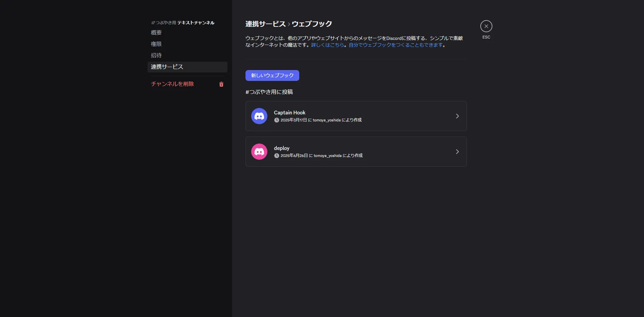Open the 権限 settings tab
Screen dimensions: 644x317
pos(187,44)
